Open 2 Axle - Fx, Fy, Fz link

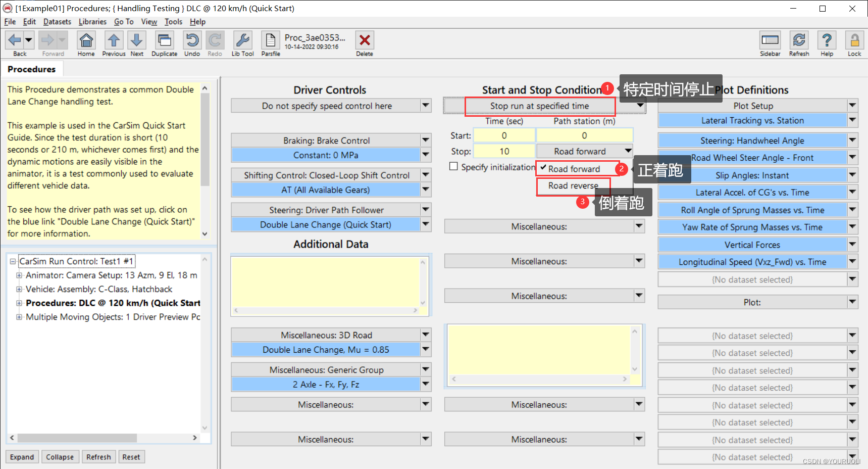pos(326,385)
